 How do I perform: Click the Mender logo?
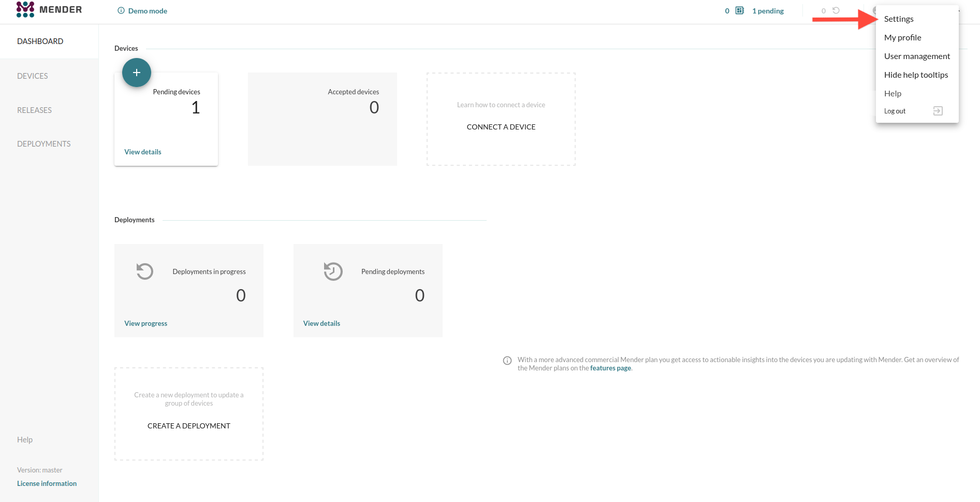click(49, 10)
